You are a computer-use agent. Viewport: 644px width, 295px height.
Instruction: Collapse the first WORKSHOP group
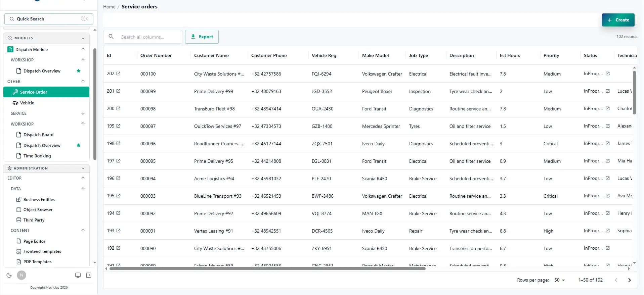[x=83, y=60]
